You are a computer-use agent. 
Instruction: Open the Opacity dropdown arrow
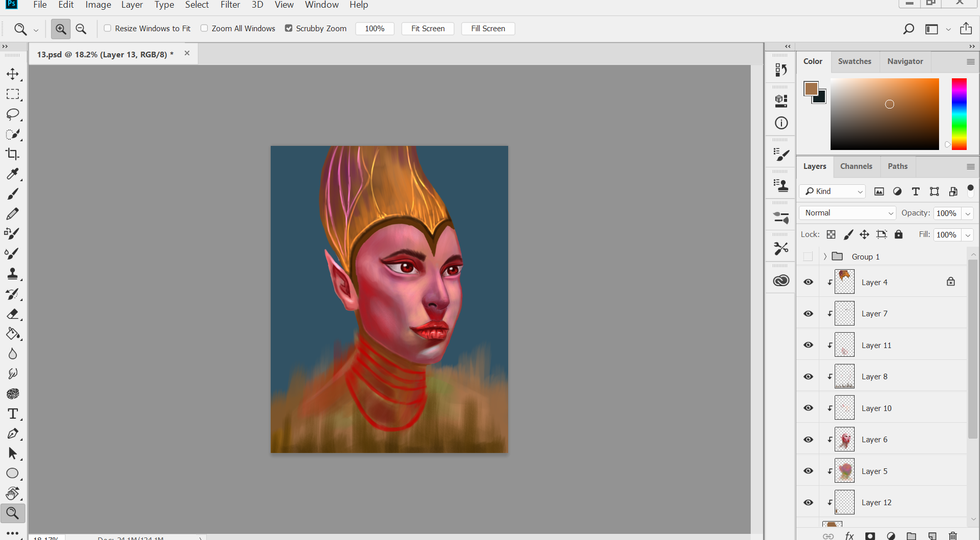[968, 213]
